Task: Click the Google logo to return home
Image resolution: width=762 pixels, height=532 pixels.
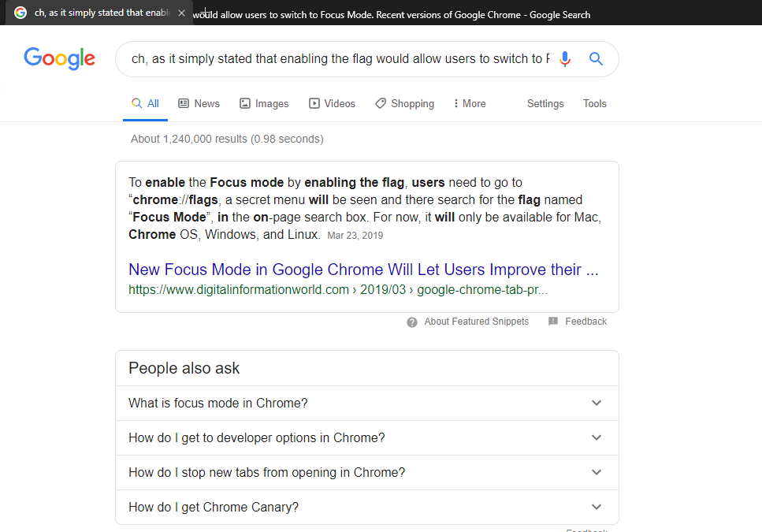Action: point(59,58)
